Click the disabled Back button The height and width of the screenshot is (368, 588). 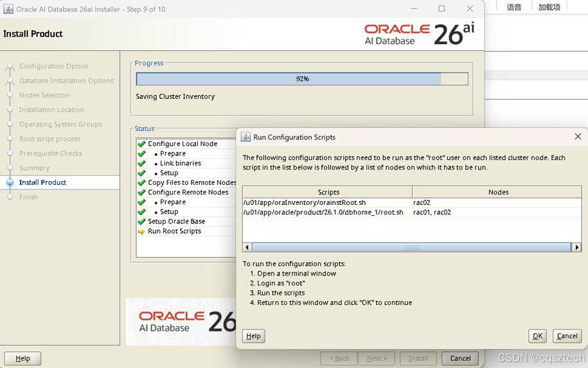click(339, 358)
